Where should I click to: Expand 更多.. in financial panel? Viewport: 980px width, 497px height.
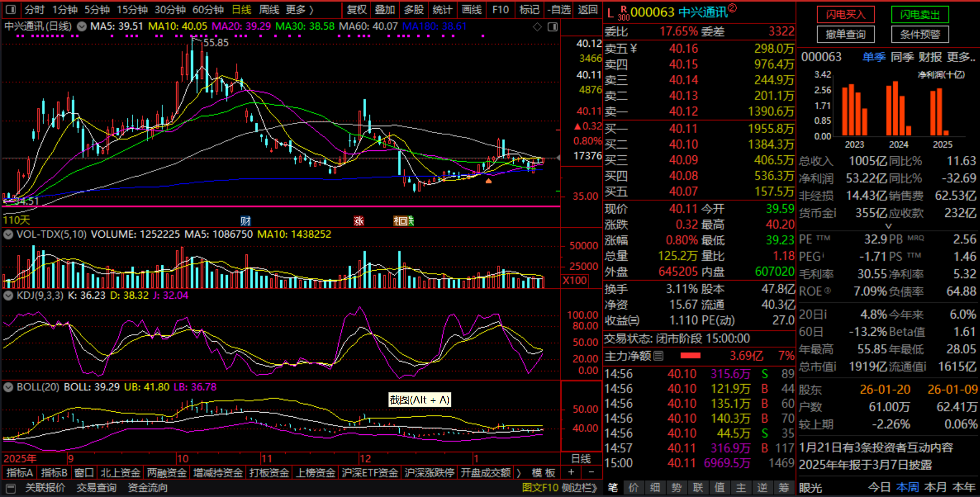click(x=961, y=57)
